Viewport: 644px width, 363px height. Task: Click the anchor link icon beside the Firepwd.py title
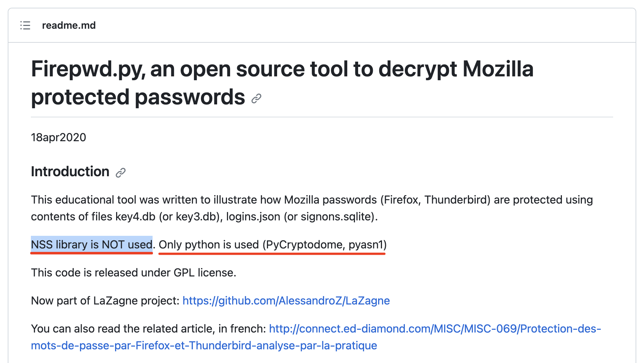click(x=256, y=99)
